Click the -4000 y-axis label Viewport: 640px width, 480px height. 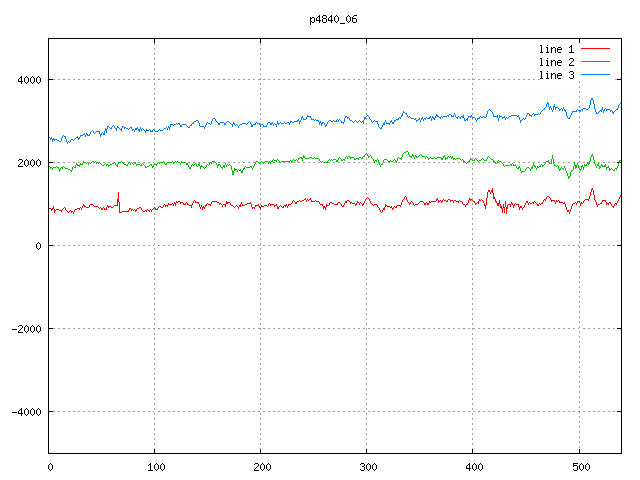pos(27,412)
